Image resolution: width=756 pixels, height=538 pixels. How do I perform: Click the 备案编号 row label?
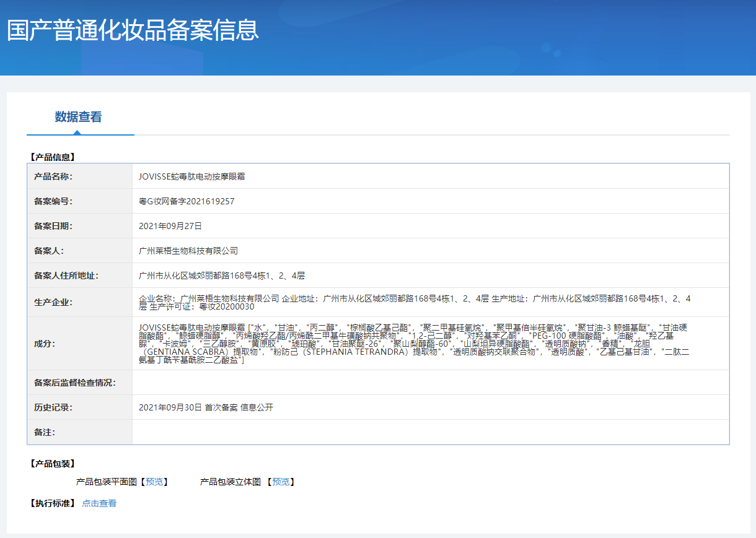click(x=53, y=201)
